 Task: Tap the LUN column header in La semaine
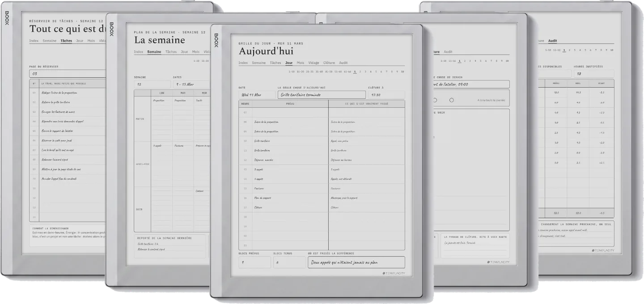(161, 93)
